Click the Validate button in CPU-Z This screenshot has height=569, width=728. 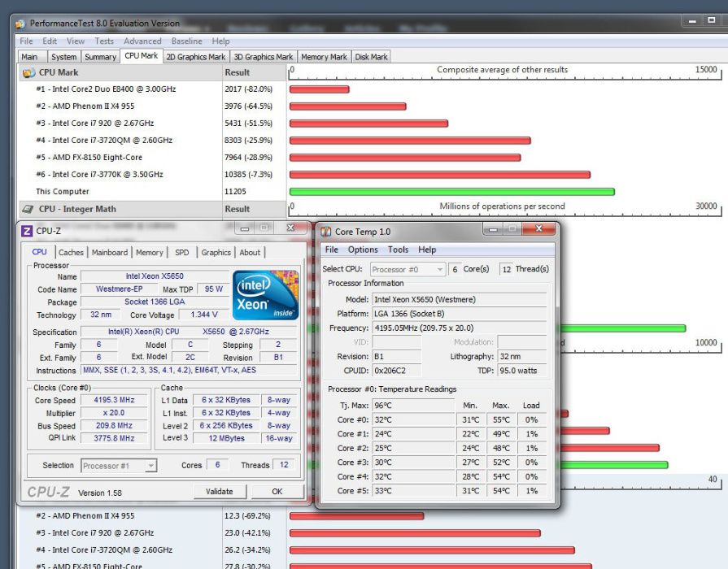pos(219,492)
